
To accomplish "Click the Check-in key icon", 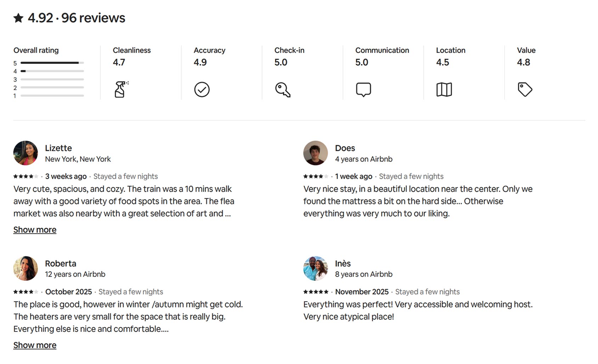I will click(282, 90).
